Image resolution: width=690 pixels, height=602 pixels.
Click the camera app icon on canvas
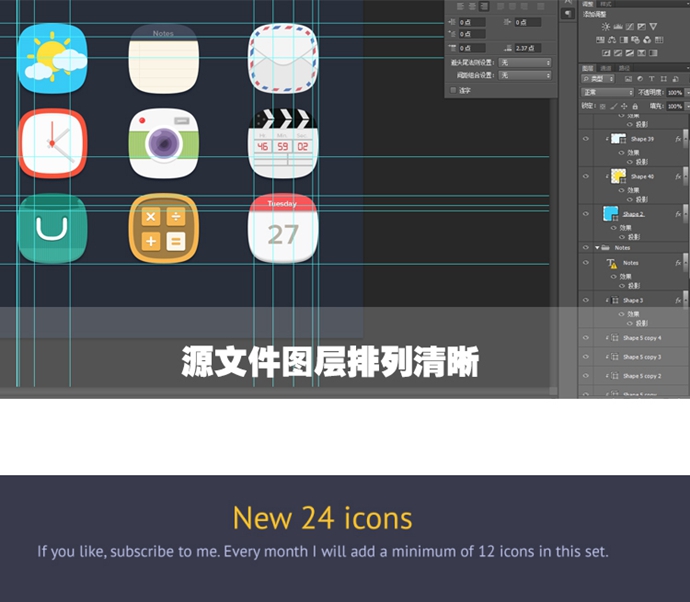coord(163,143)
